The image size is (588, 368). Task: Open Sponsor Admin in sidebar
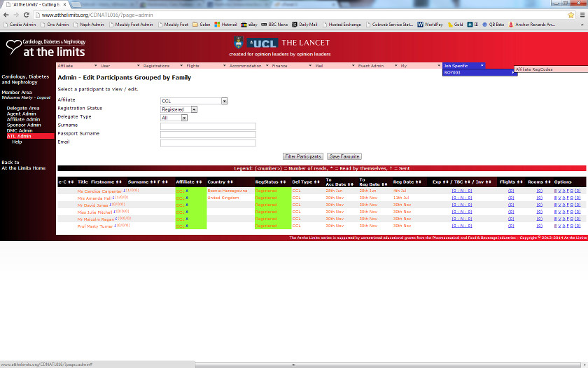24,125
